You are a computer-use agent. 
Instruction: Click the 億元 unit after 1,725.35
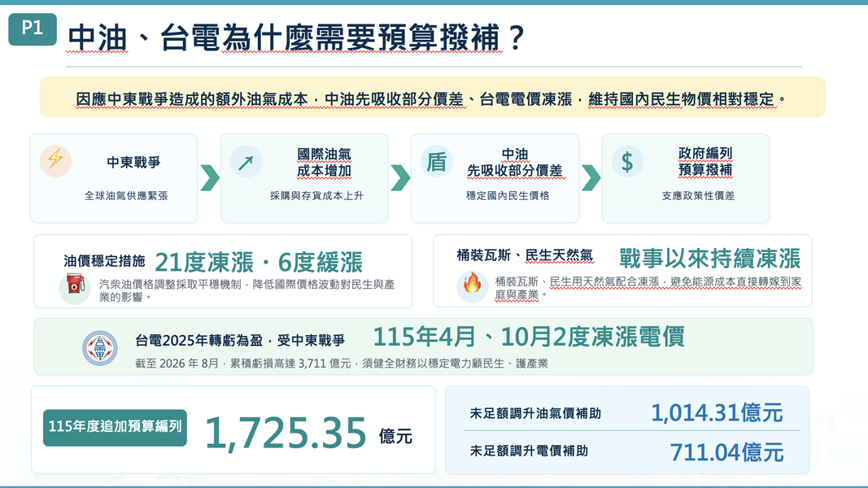click(x=395, y=437)
